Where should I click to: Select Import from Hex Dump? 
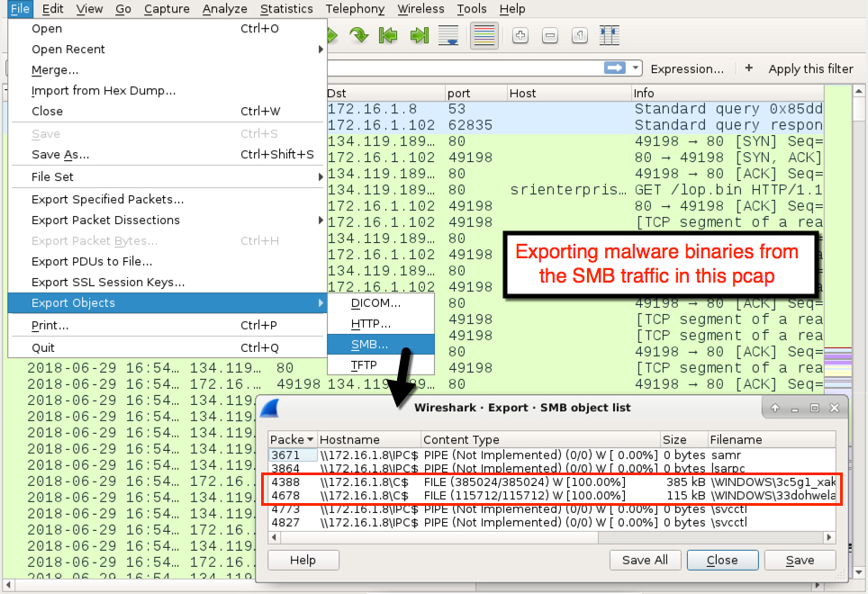point(167,91)
